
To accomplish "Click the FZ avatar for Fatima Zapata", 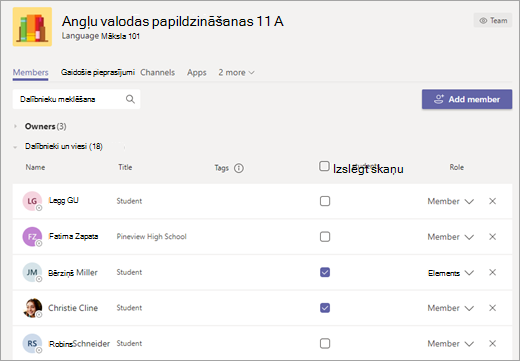I will tap(32, 237).
